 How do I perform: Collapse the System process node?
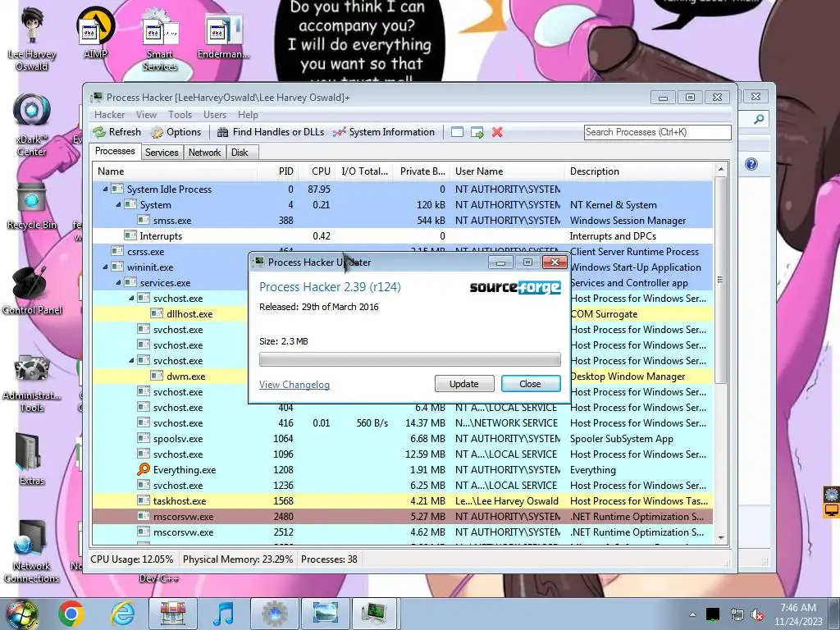coord(118,204)
